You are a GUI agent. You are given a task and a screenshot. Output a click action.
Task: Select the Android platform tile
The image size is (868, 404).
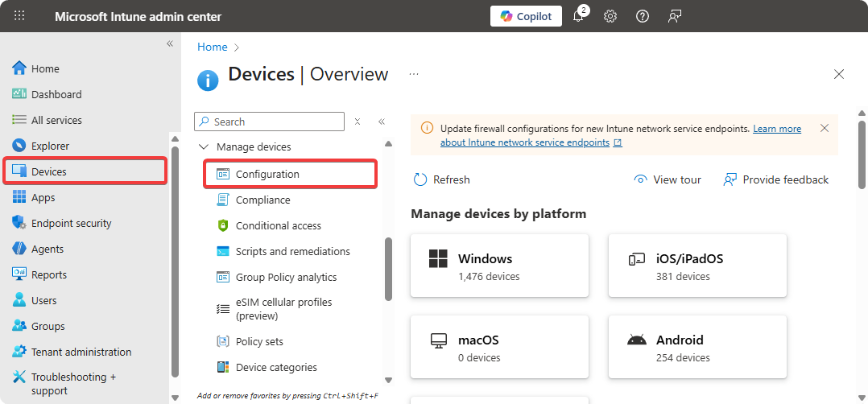(696, 347)
